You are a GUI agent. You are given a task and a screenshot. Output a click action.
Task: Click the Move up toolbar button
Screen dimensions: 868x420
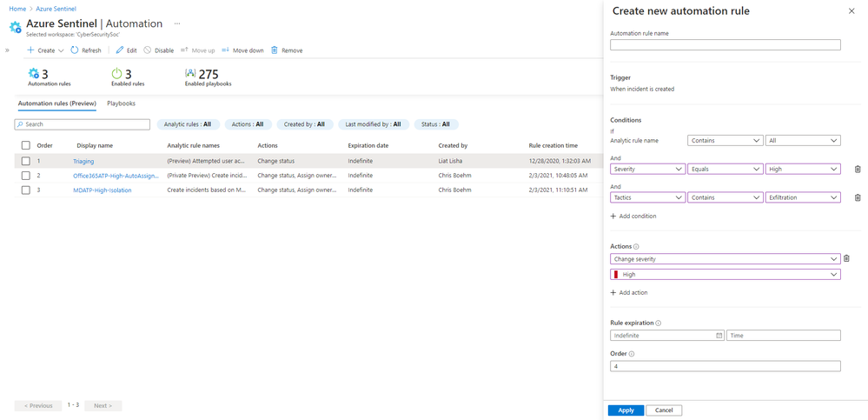click(197, 50)
